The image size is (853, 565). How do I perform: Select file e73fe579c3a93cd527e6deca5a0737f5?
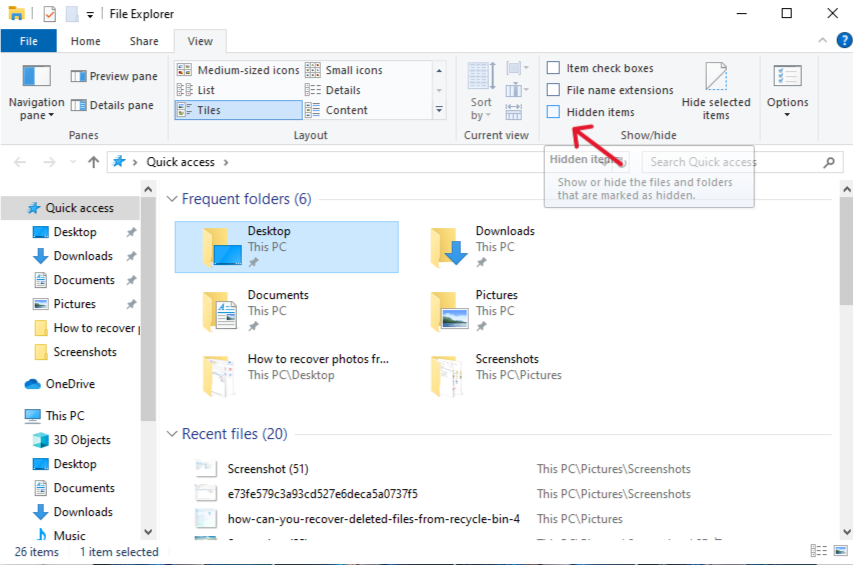click(x=322, y=494)
